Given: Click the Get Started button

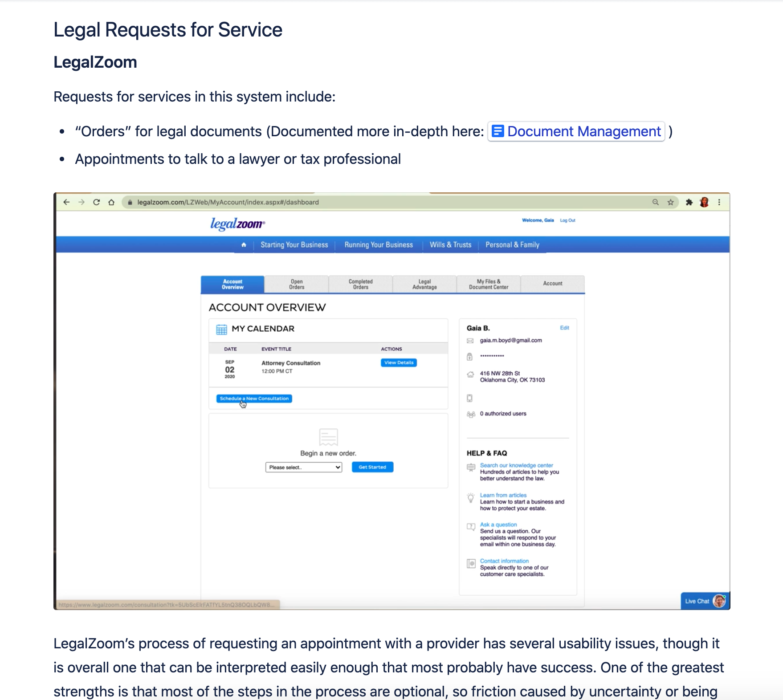Looking at the screenshot, I should click(x=372, y=467).
